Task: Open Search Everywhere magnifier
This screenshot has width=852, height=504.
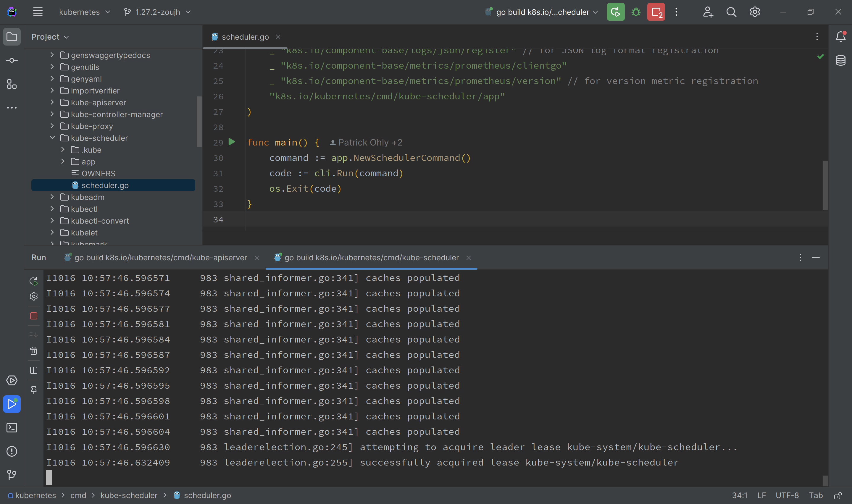Action: pos(731,12)
